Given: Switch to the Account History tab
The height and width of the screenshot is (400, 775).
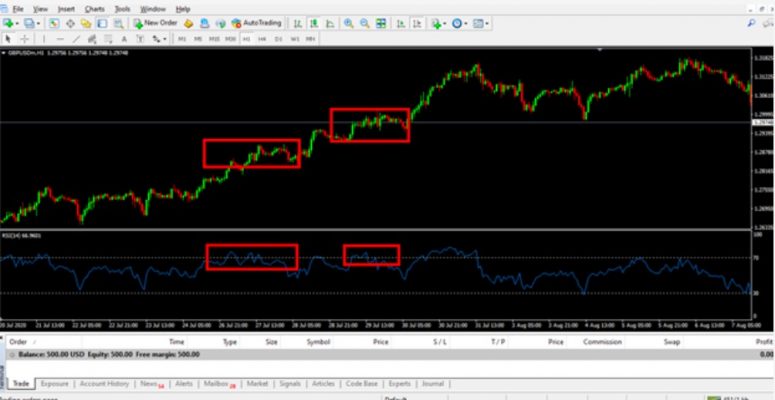Looking at the screenshot, I should (x=104, y=383).
